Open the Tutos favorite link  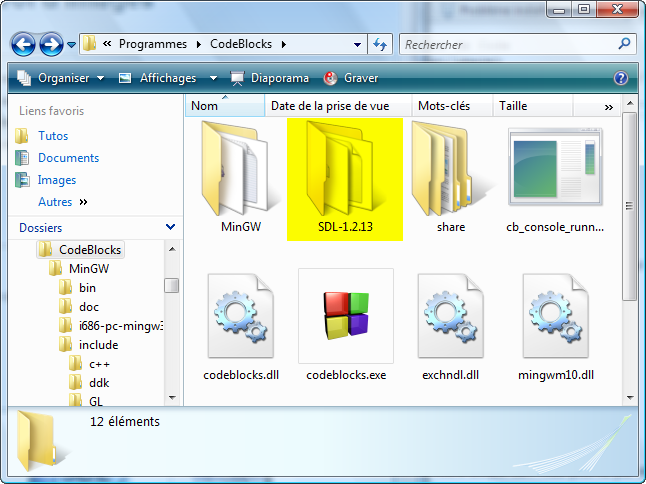point(53,136)
